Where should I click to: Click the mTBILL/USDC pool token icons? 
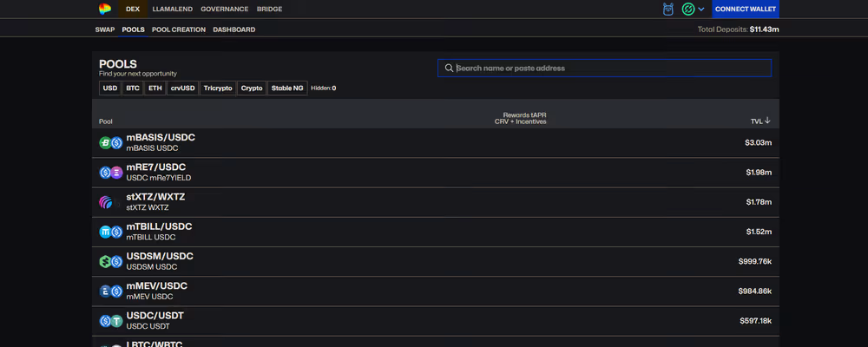point(110,232)
